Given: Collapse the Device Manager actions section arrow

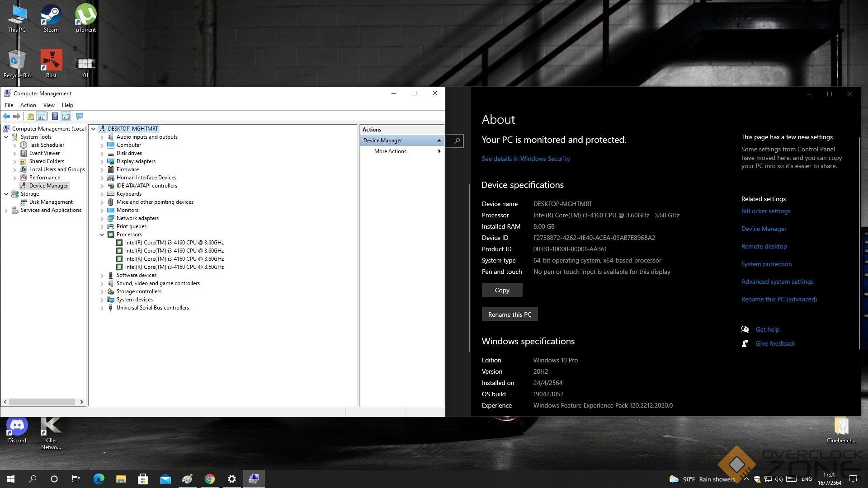Looking at the screenshot, I should [x=439, y=141].
